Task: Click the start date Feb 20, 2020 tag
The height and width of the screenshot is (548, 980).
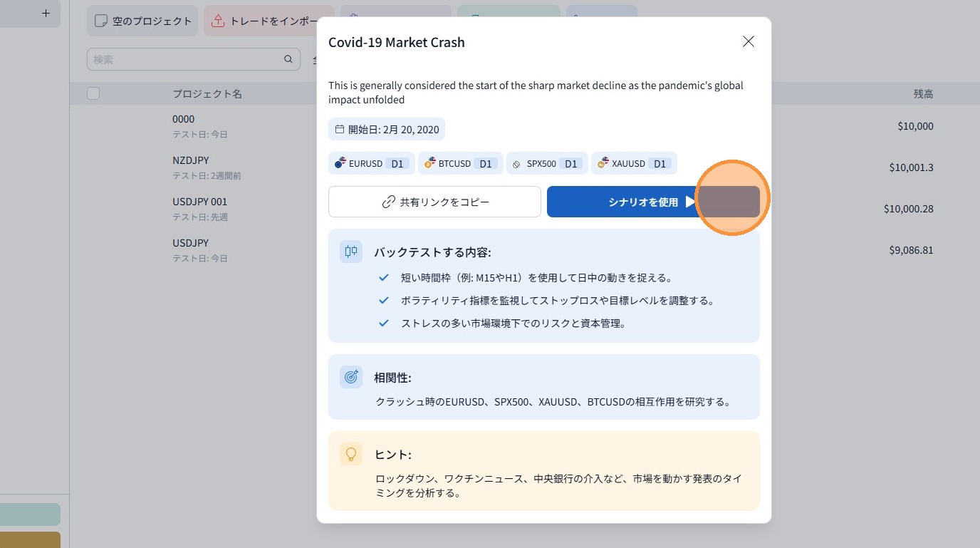Action: pyautogui.click(x=387, y=129)
